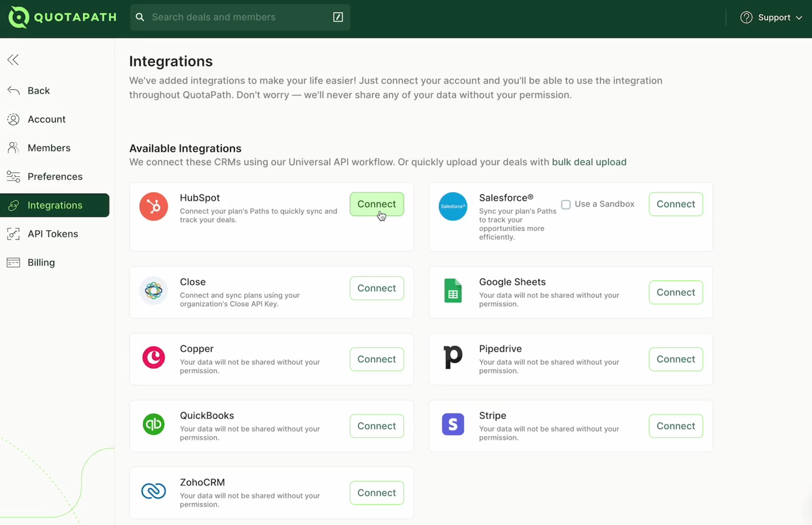Viewport: 812px width, 525px height.
Task: Click the Available Integrations heading
Action: (x=185, y=149)
